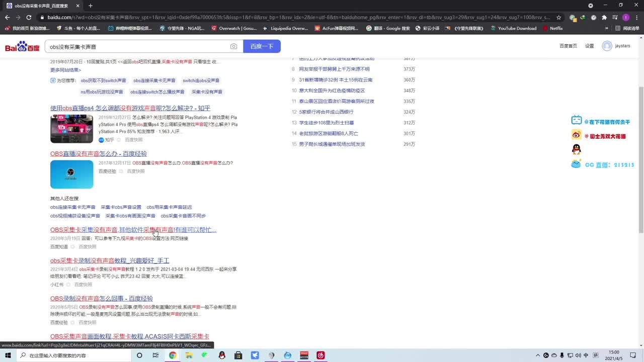Close the obs没有采集卡声音 tab
The width and height of the screenshot is (644, 362).
77,6
